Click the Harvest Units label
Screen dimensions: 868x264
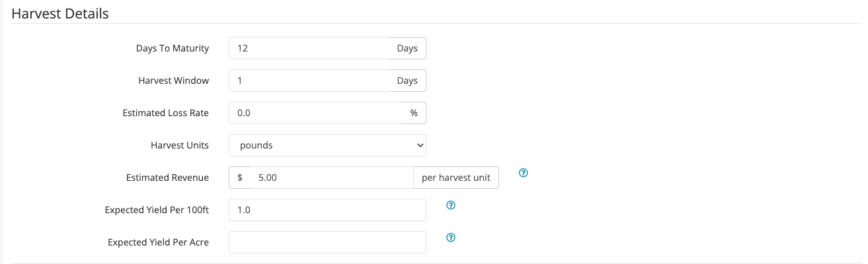179,145
